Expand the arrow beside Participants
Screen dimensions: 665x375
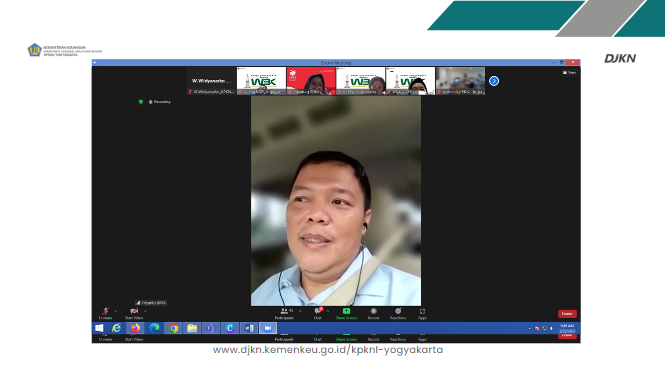(300, 311)
